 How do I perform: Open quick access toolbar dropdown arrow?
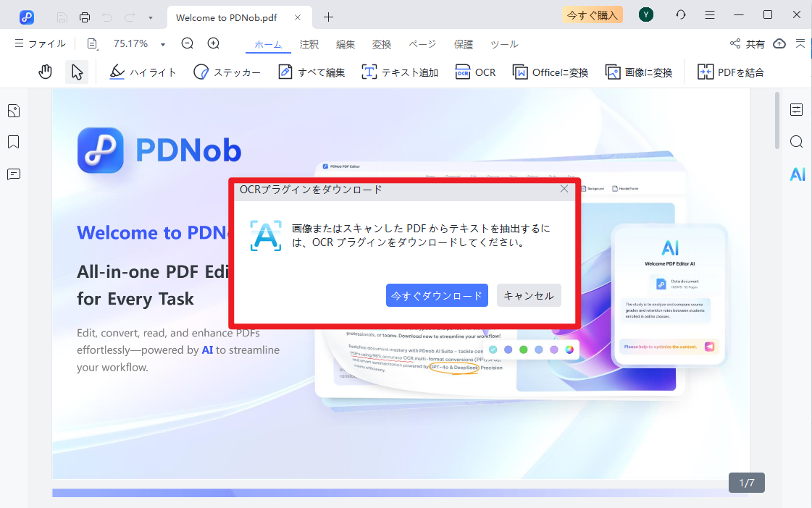click(150, 17)
